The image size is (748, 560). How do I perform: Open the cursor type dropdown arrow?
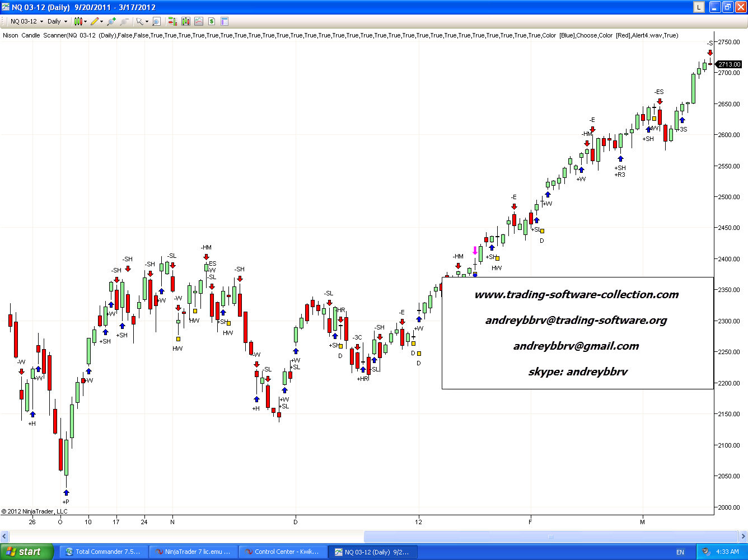147,21
